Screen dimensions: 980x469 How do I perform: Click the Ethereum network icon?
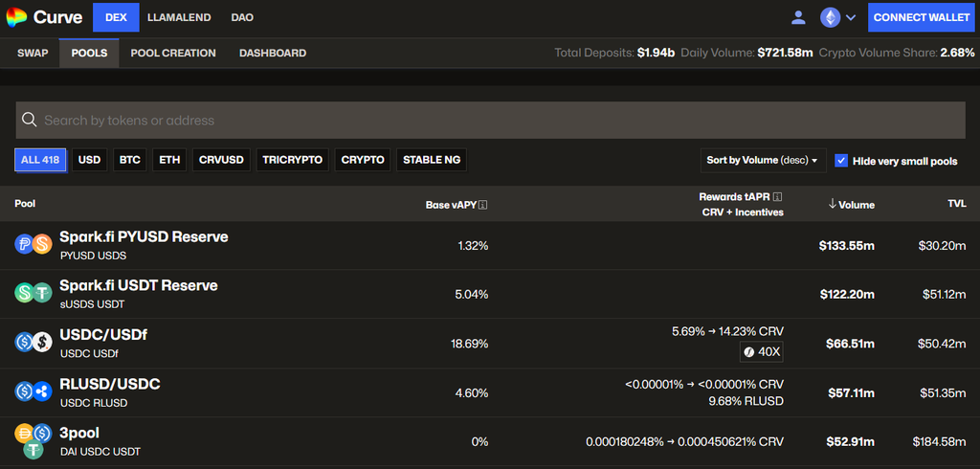point(830,17)
